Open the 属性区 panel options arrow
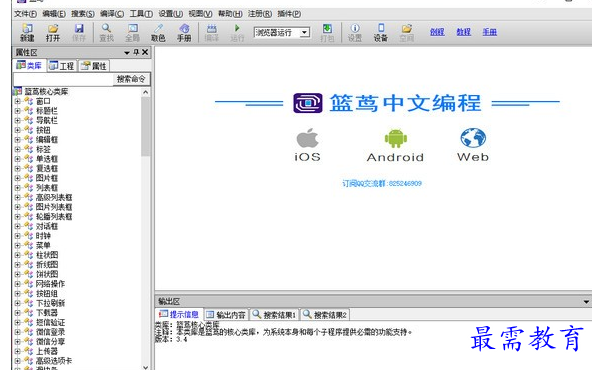592x370 pixels. click(x=127, y=53)
